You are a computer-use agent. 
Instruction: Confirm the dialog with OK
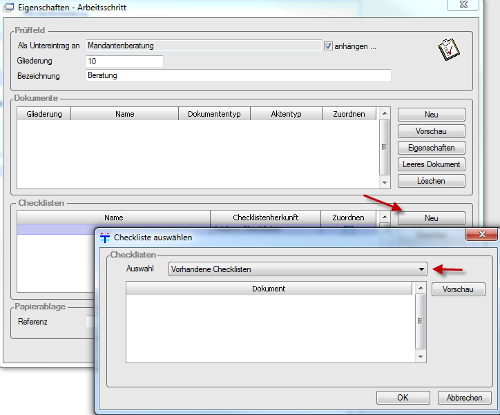point(403,398)
